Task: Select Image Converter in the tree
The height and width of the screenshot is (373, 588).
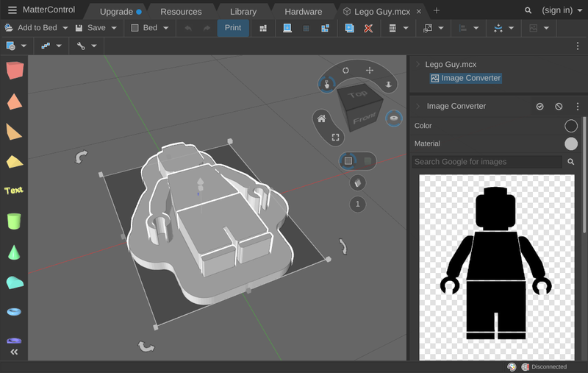Action: (466, 78)
